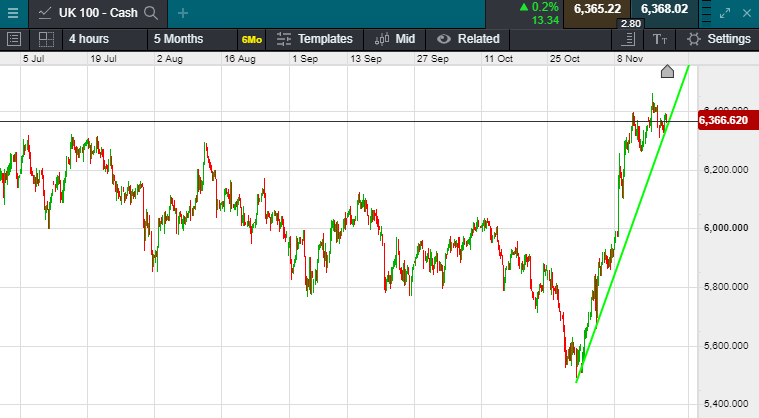759x418 pixels.
Task: Add a new chart tab with plus
Action: point(182,13)
